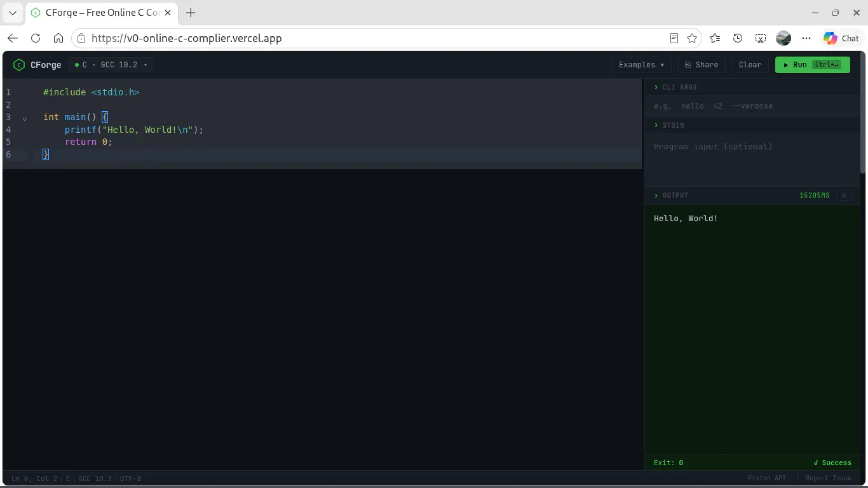Screen dimensions: 868x488
Task: Click the UTF-8 encoding status entry
Action: (x=130, y=478)
